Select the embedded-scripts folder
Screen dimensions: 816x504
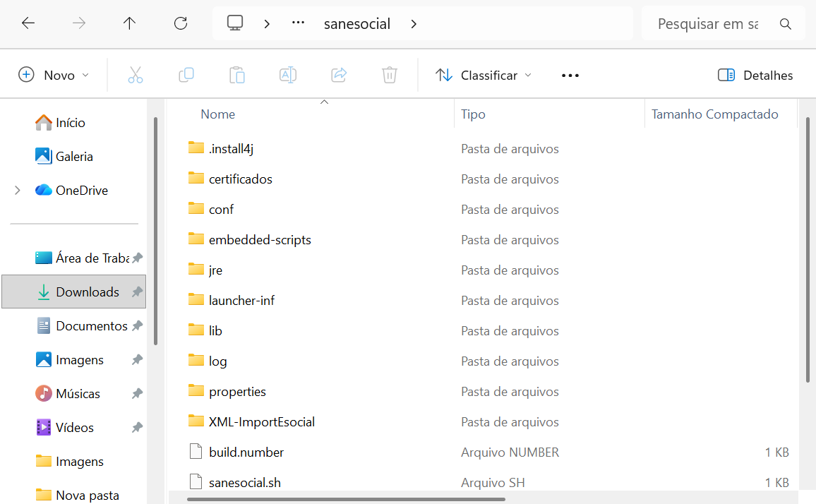tap(260, 239)
